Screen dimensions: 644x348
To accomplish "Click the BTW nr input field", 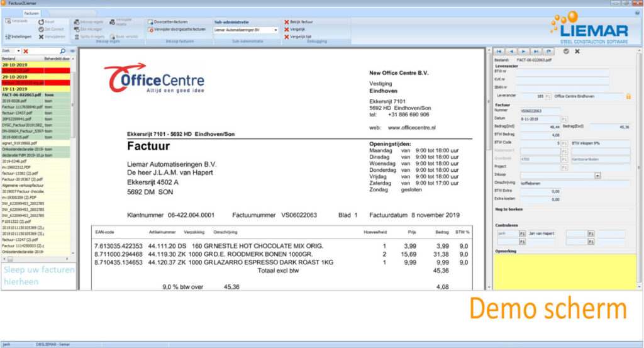I will (x=562, y=72).
